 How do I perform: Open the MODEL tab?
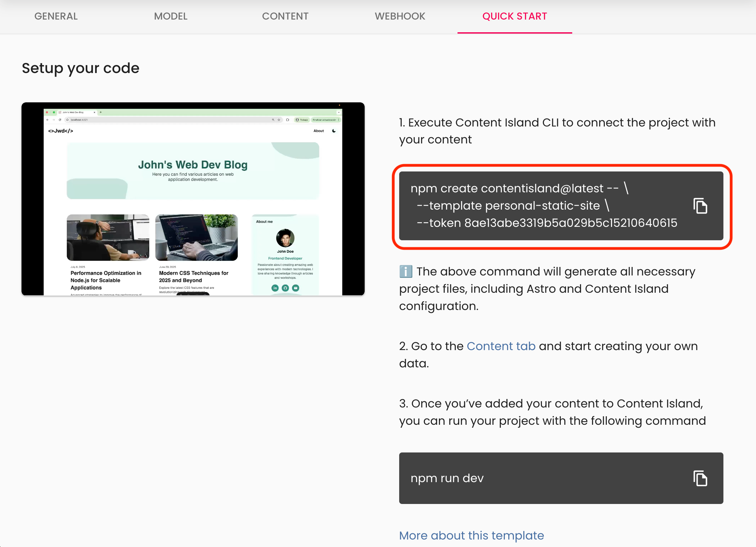tap(171, 16)
